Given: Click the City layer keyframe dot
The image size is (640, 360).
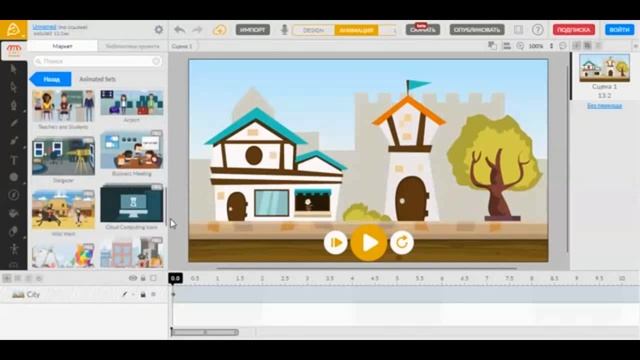Looking at the screenshot, I should [173, 294].
